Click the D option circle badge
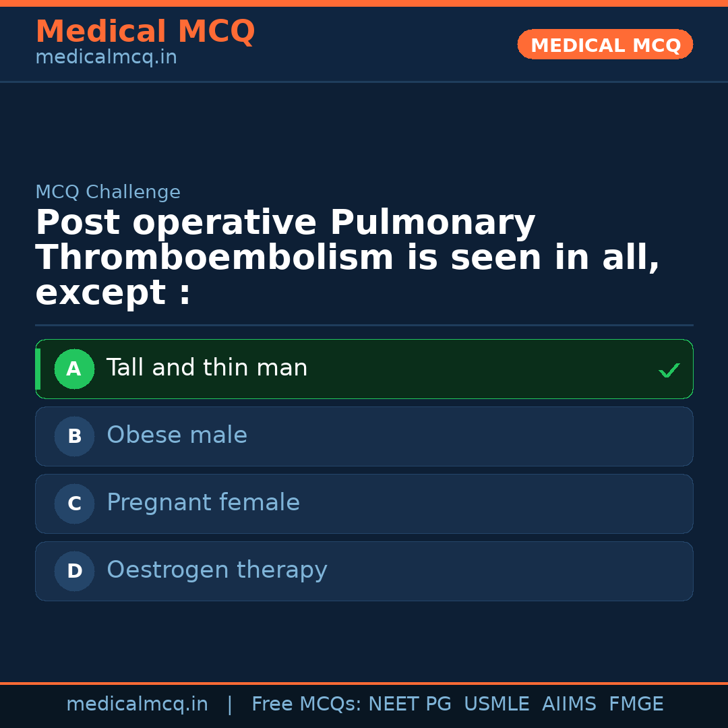Screen dimensions: 728x728 click(x=74, y=571)
